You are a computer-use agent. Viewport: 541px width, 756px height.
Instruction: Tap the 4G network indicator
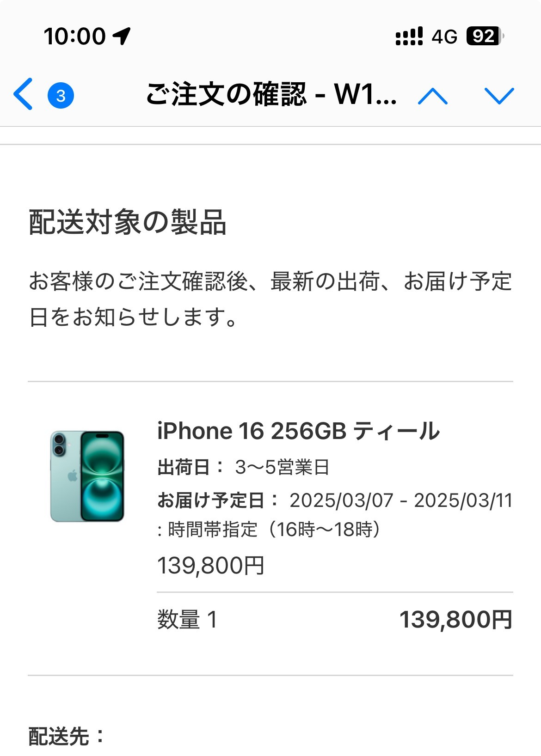click(444, 37)
